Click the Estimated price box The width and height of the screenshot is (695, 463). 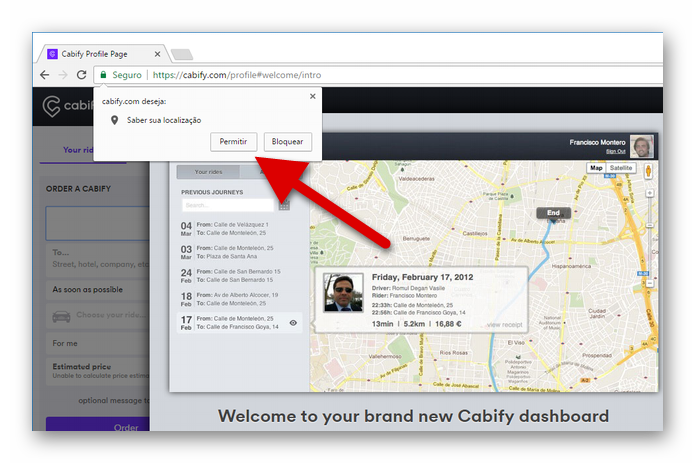click(98, 371)
